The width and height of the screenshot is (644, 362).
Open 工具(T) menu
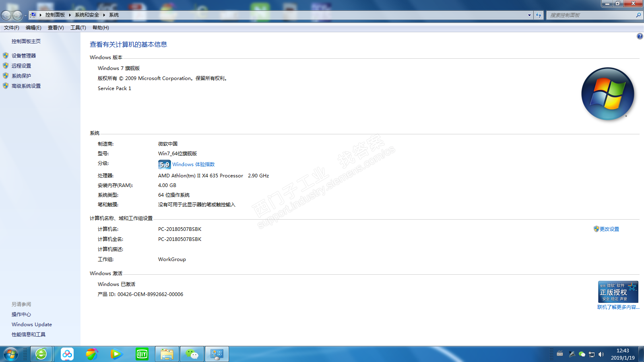tap(78, 28)
